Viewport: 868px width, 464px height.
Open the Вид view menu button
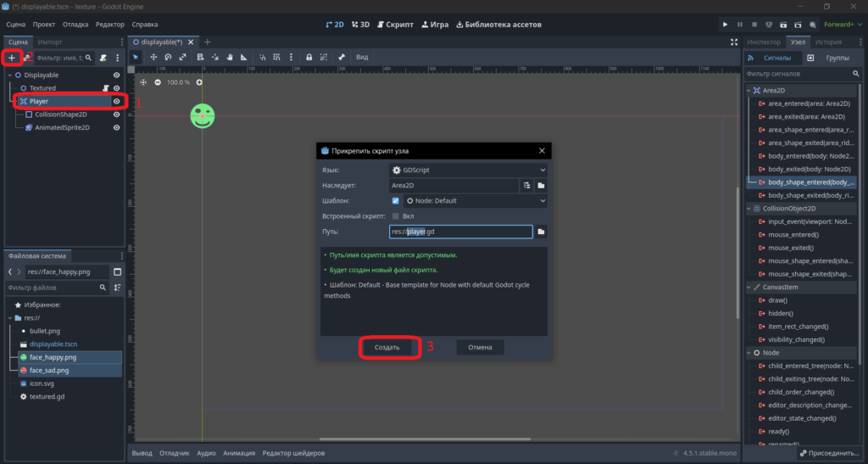(361, 57)
